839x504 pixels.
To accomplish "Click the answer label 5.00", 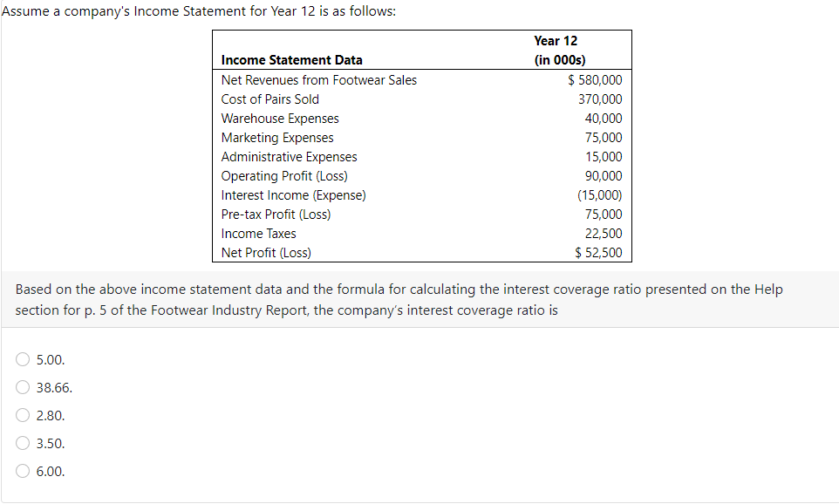I will (x=49, y=359).
